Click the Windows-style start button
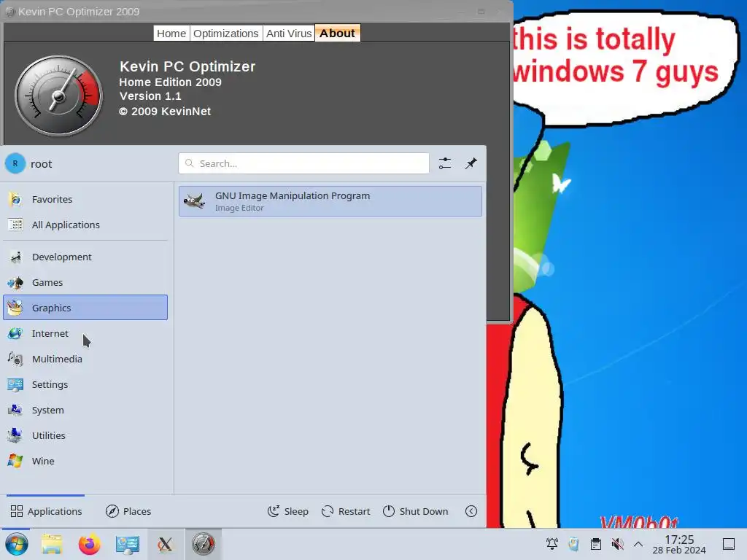747x560 pixels. click(x=17, y=544)
